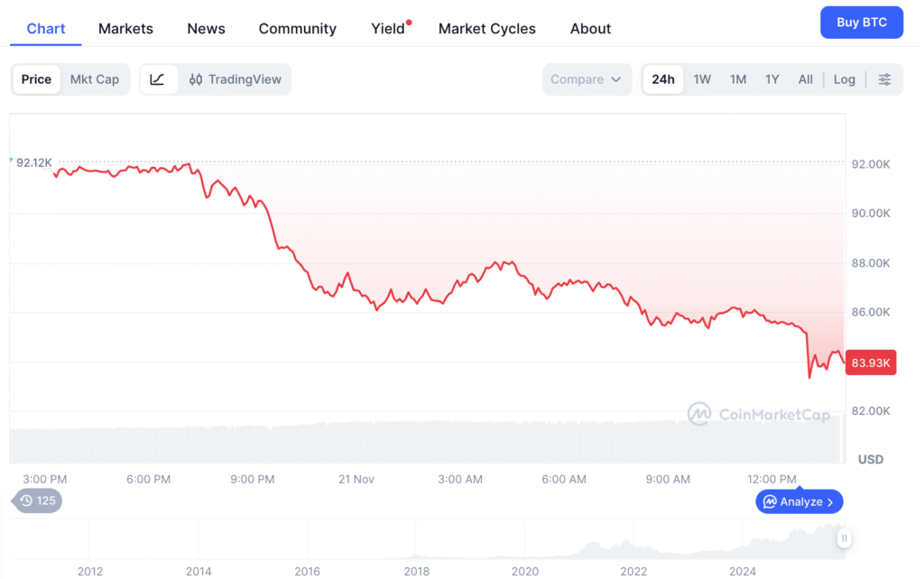Open chart settings sliders icon
The image size is (924, 579).
[x=884, y=79]
